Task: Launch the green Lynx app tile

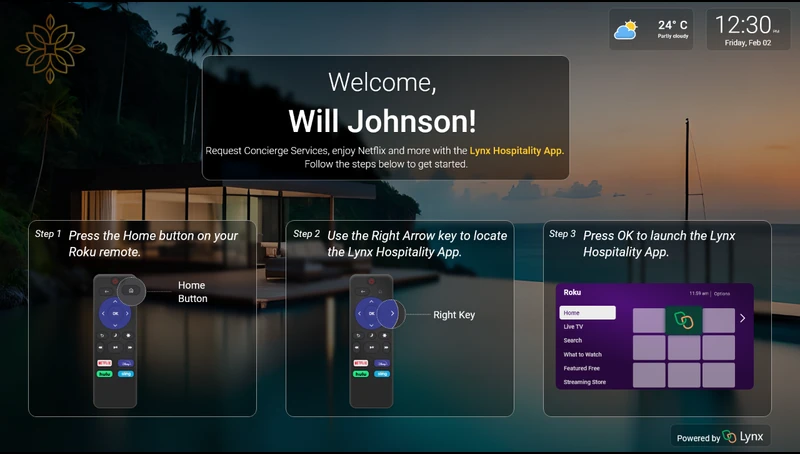Action: (684, 320)
